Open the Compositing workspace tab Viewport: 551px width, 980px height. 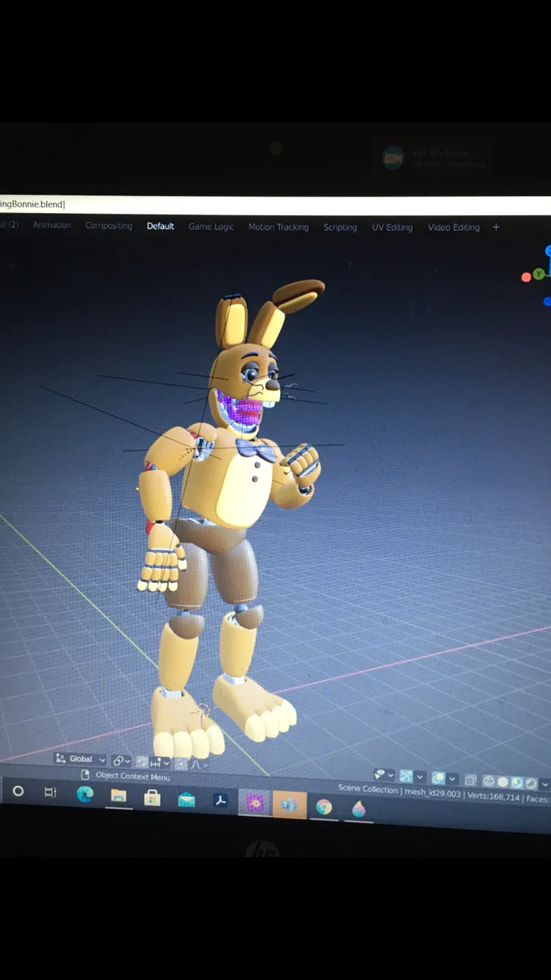[109, 226]
